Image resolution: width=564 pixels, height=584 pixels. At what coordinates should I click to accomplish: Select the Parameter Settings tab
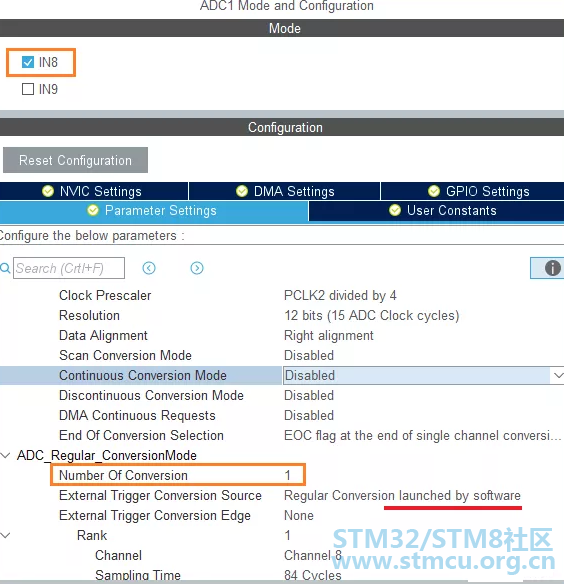pos(154,211)
